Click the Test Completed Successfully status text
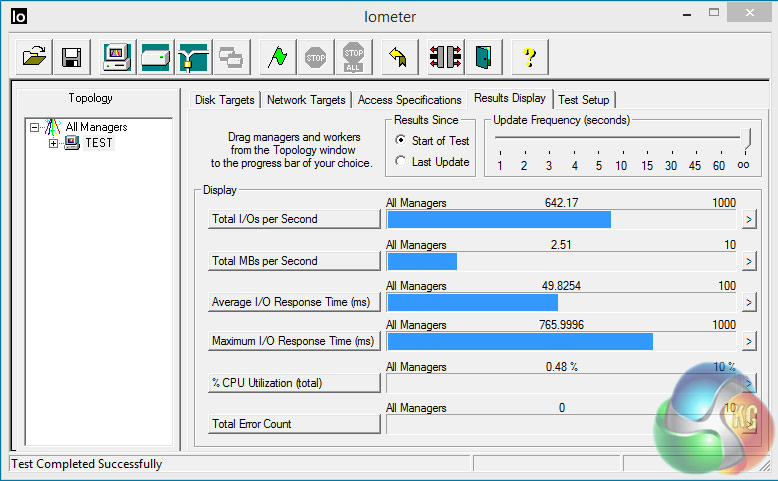778x481 pixels. [86, 464]
